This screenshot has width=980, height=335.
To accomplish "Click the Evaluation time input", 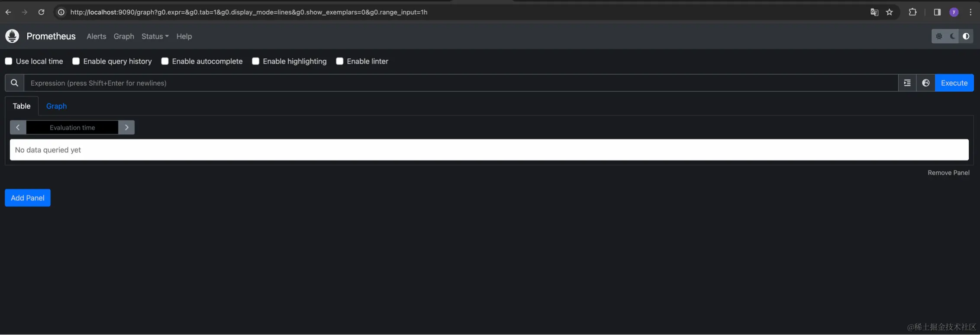I will click(72, 127).
